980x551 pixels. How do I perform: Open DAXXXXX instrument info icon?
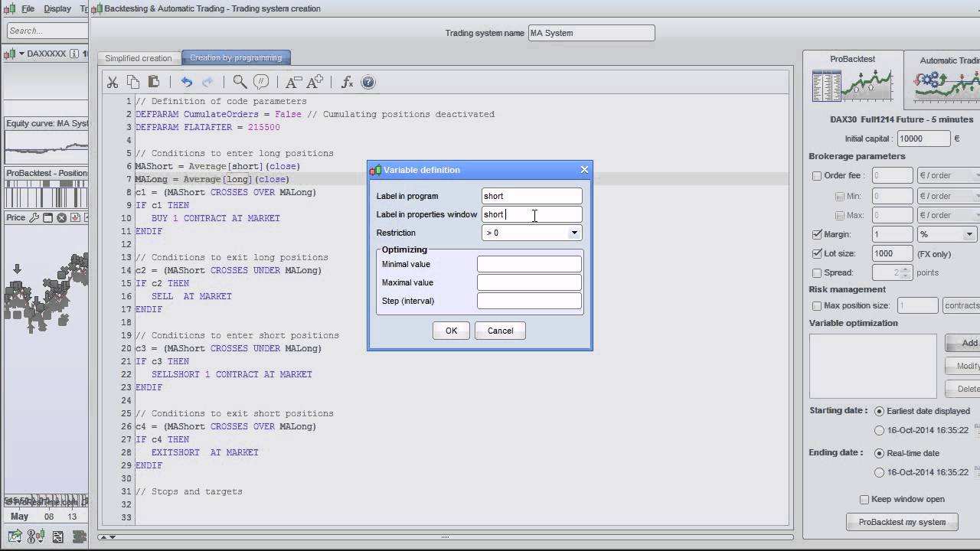73,54
